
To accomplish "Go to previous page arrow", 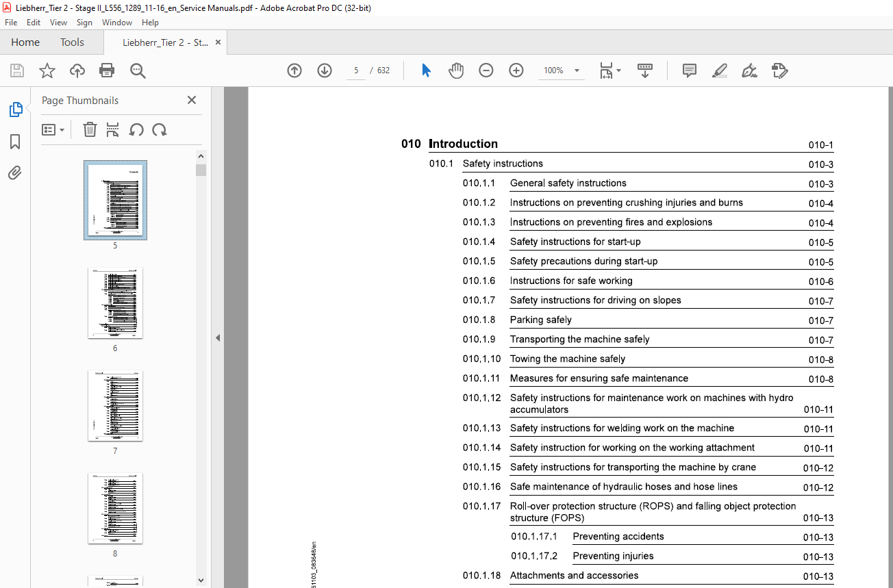I will (x=294, y=71).
